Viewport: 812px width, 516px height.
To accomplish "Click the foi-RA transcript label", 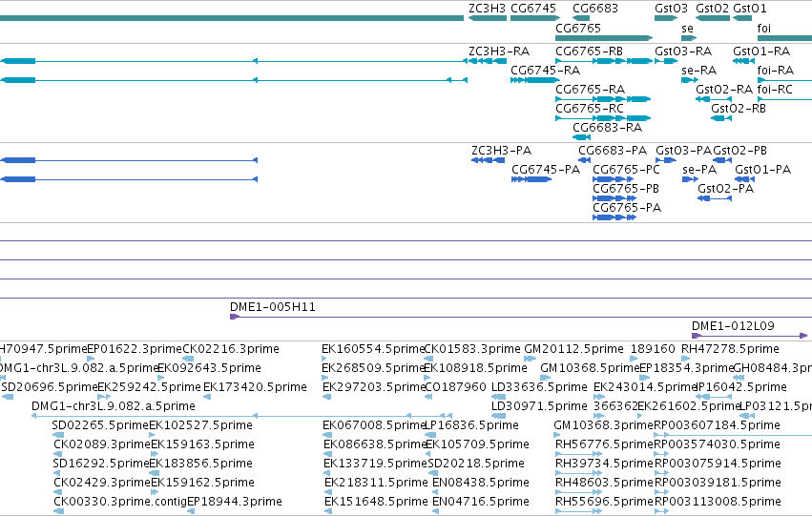I will click(x=775, y=71).
